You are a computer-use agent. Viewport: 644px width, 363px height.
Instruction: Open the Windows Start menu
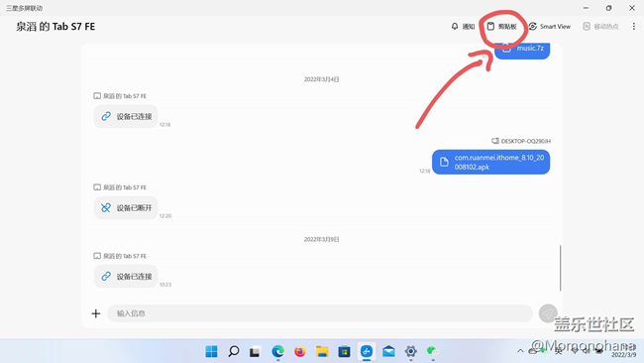click(211, 351)
